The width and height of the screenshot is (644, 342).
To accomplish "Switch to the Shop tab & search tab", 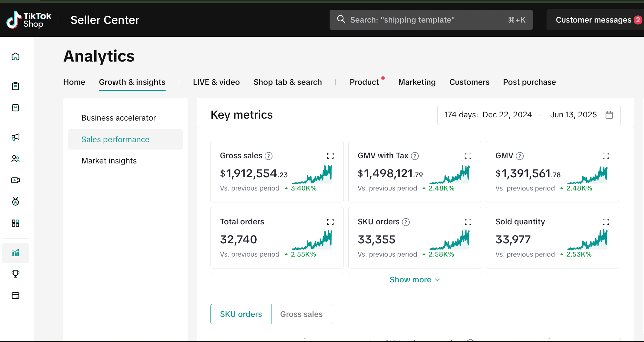I will [x=288, y=82].
